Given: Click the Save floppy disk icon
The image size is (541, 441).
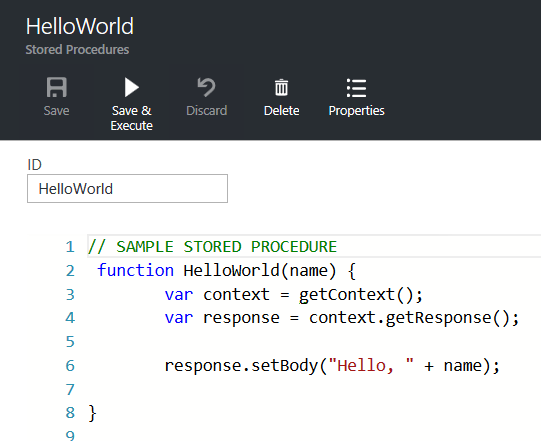Looking at the screenshot, I should tap(57, 87).
